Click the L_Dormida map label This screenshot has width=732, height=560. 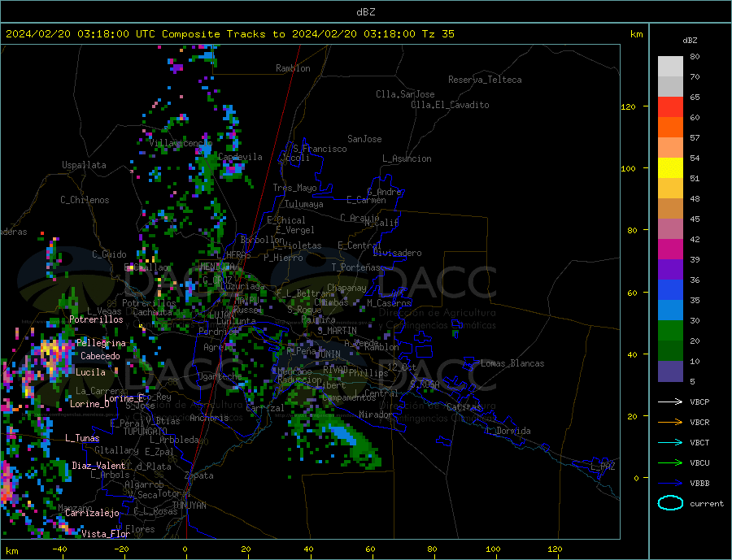(509, 431)
